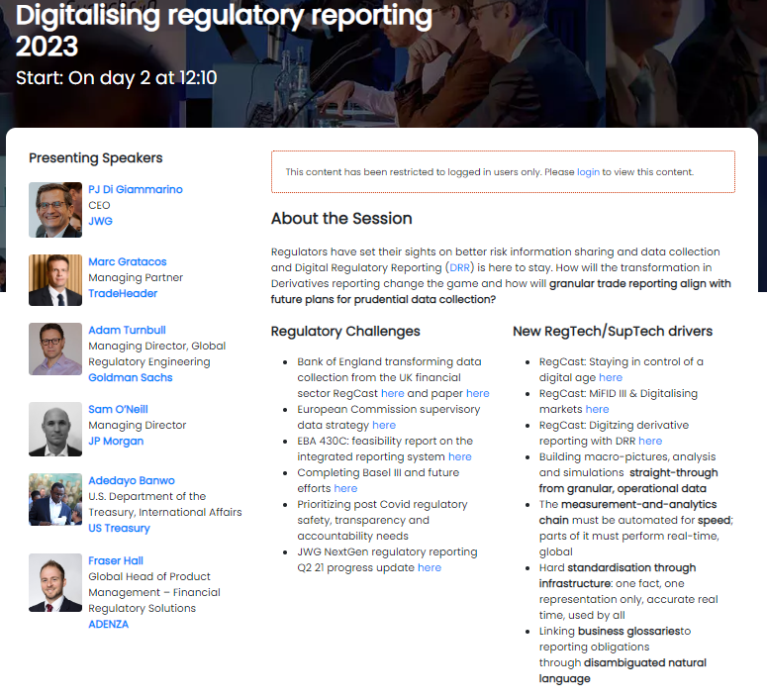Open 'control of a digital age' here link
The width and height of the screenshot is (767, 700).
(x=611, y=377)
